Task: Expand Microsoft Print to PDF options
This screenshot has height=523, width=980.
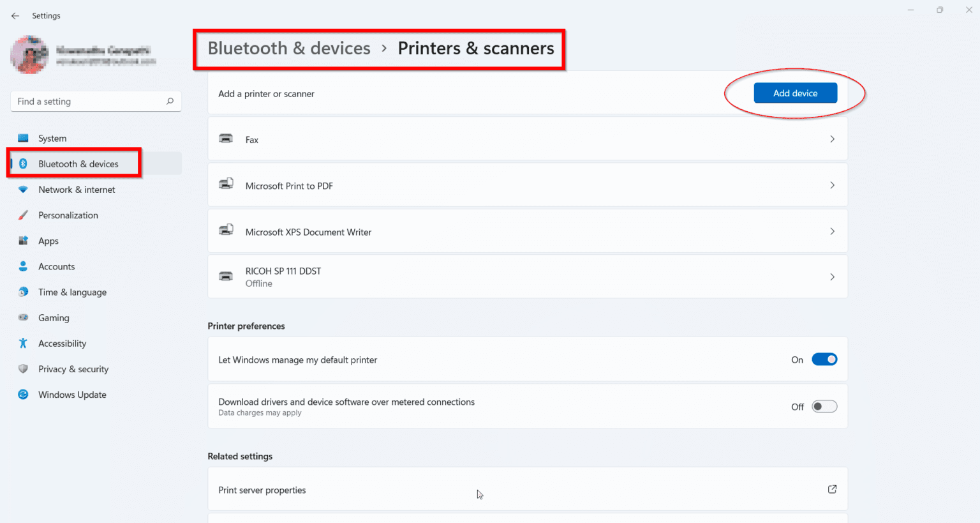Action: coord(832,185)
